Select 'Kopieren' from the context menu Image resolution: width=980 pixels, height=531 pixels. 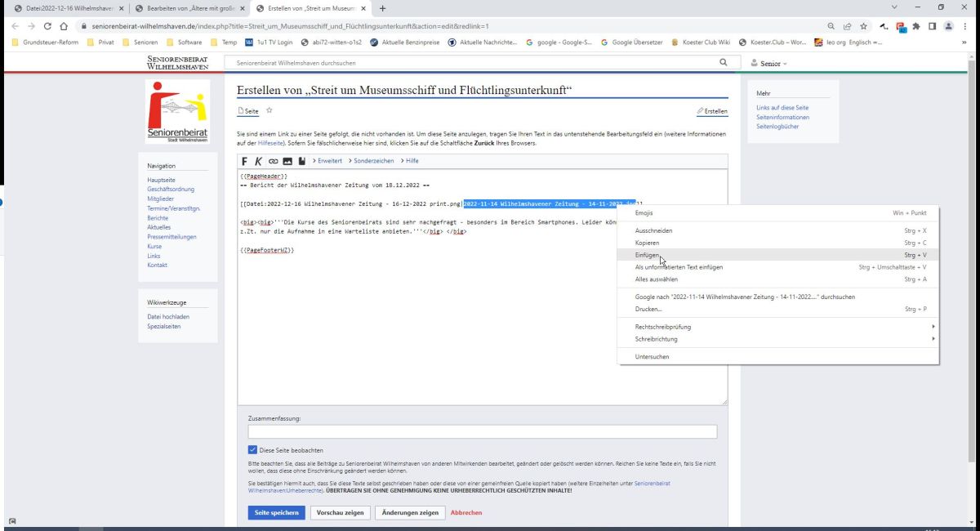(x=647, y=243)
